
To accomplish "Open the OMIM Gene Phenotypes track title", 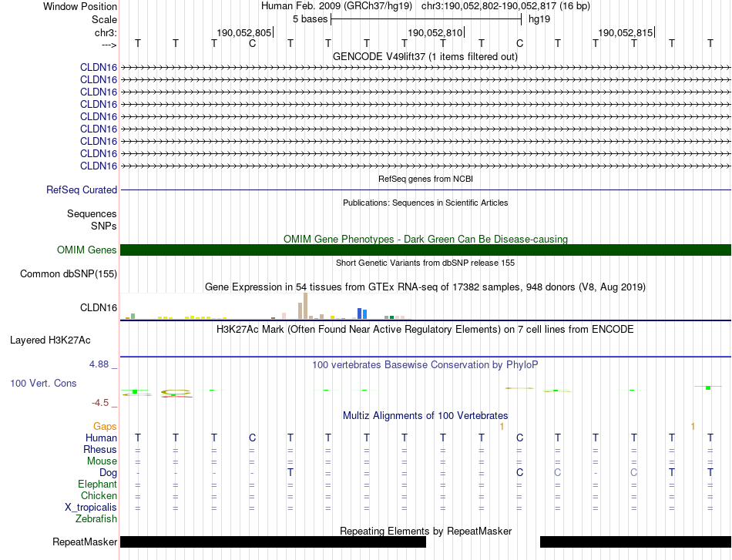I will [x=425, y=239].
